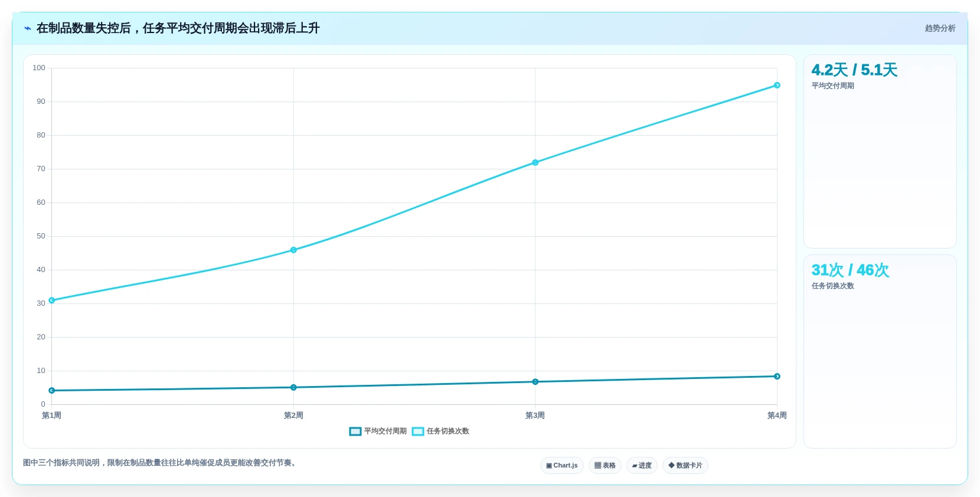Image resolution: width=980 pixels, height=497 pixels.
Task: Select the 进度 tag chip
Action: point(642,466)
